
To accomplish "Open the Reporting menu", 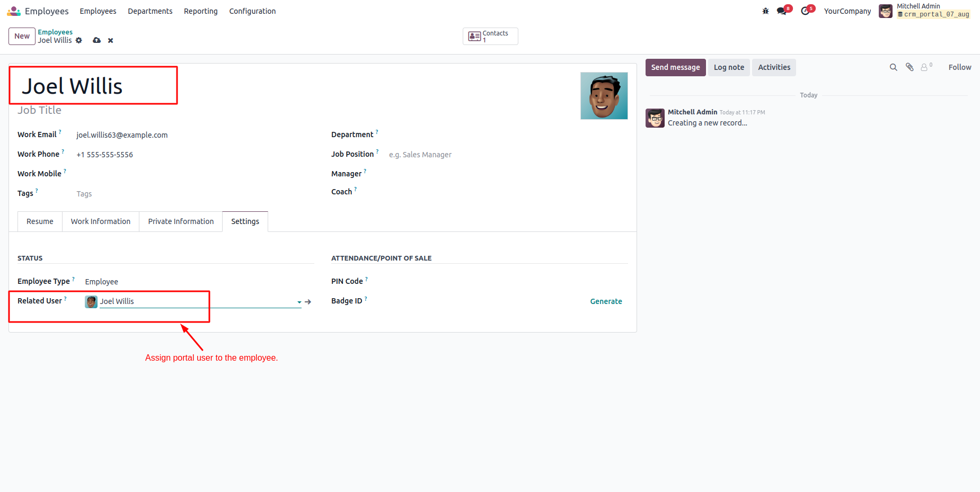I will (200, 11).
